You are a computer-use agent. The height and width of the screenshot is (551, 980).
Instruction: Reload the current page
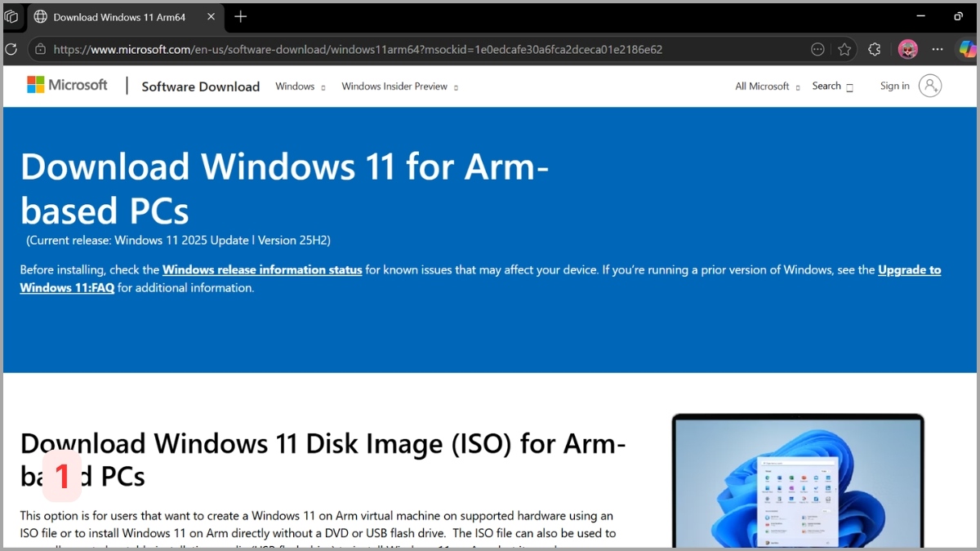pos(11,49)
